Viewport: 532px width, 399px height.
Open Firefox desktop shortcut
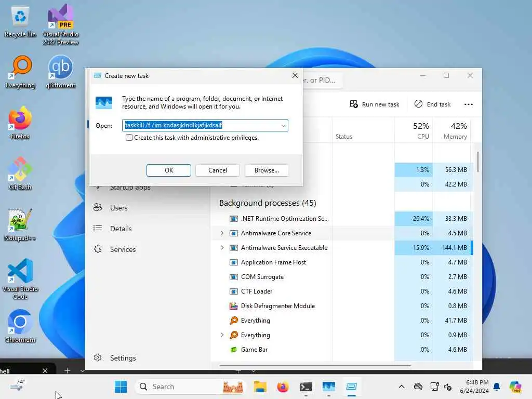click(20, 123)
